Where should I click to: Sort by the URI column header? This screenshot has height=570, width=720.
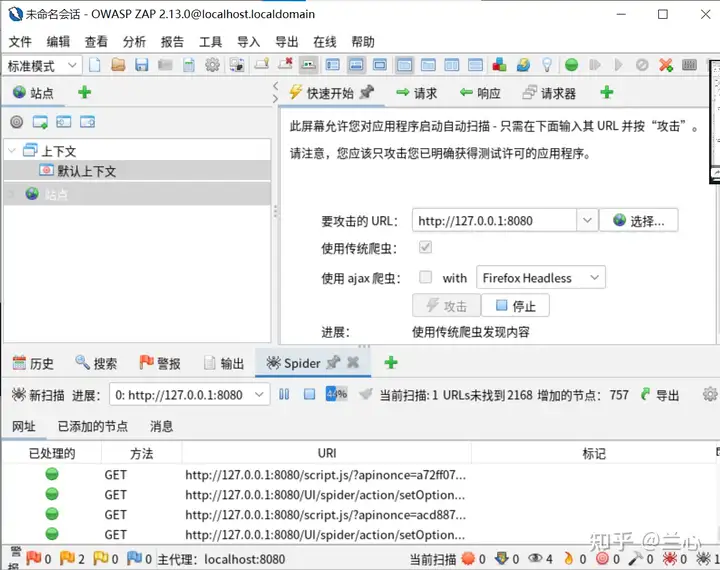[x=326, y=453]
